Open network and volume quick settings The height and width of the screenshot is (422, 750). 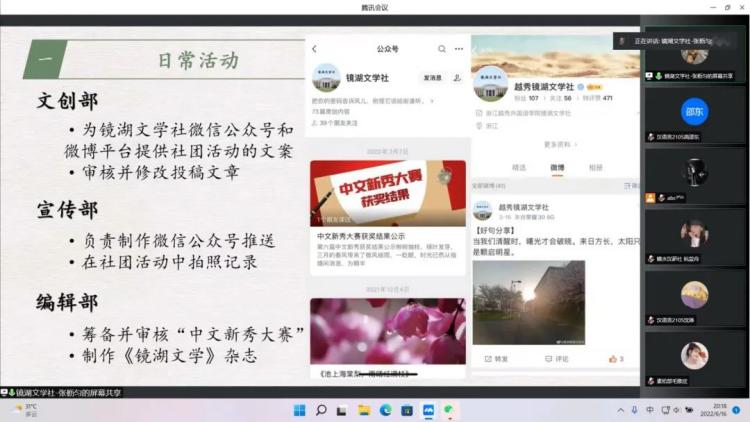coord(677,410)
